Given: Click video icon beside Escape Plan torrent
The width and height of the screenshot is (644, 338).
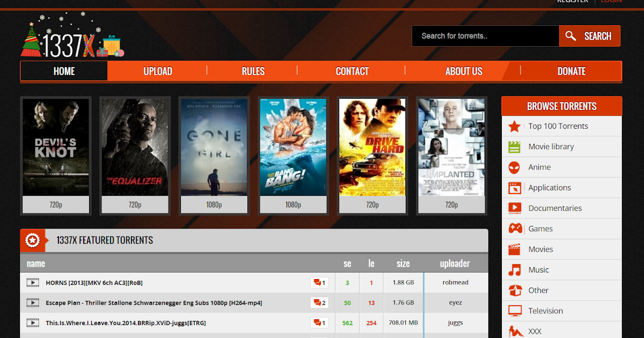Looking at the screenshot, I should coord(33,303).
